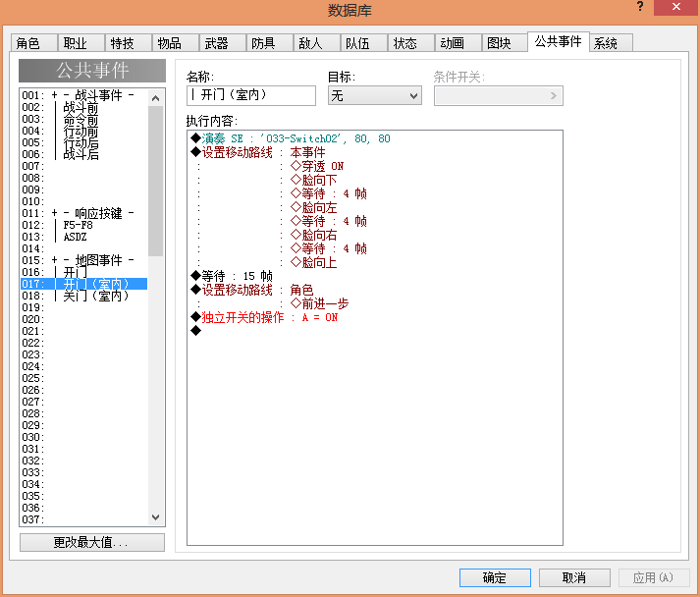Select list entry 017 开门（室内）
Image resolution: width=700 pixels, height=597 pixels.
pyautogui.click(x=83, y=284)
